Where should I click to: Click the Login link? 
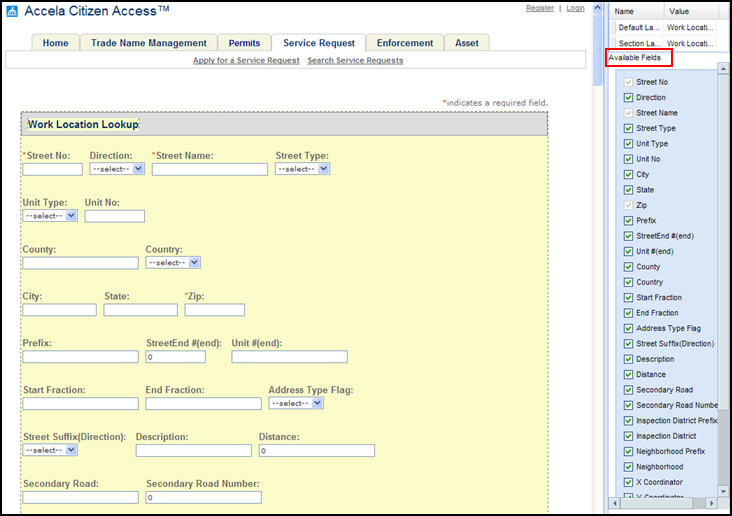pyautogui.click(x=575, y=8)
